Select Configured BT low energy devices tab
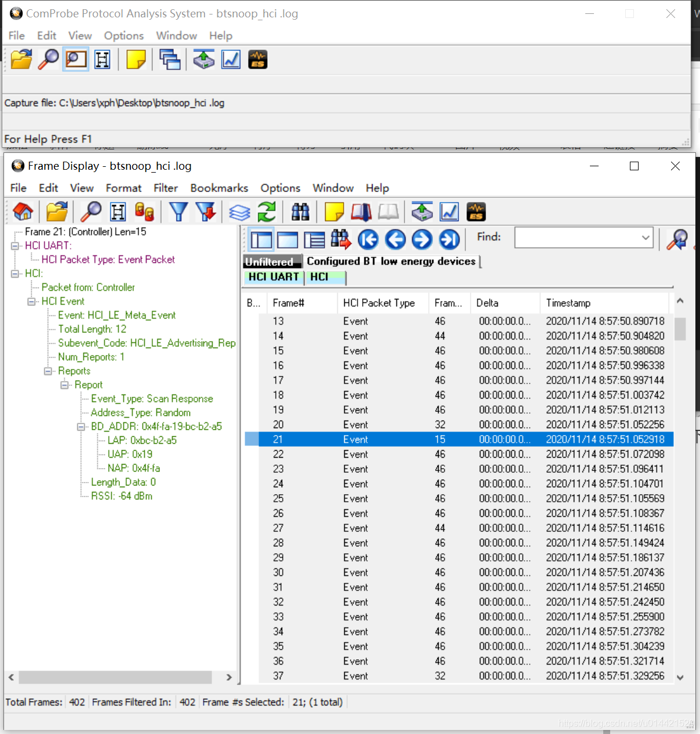 click(391, 261)
